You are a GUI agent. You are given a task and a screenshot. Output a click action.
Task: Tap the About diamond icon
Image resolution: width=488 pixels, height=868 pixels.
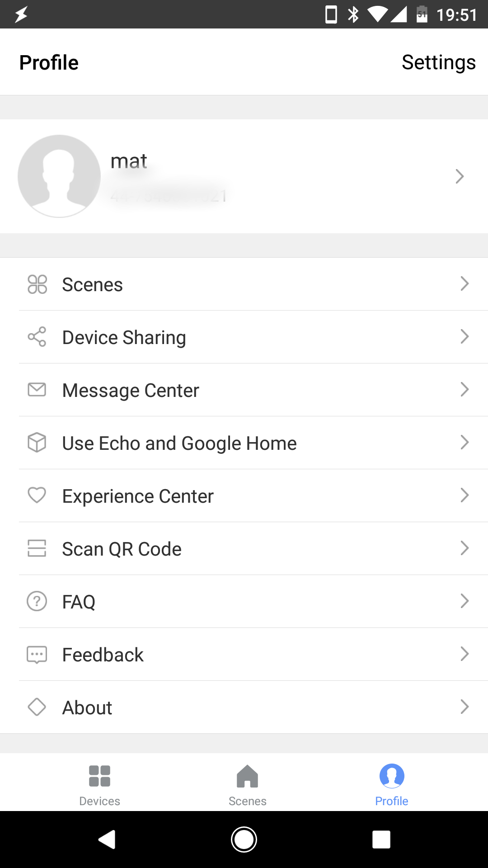(x=37, y=707)
